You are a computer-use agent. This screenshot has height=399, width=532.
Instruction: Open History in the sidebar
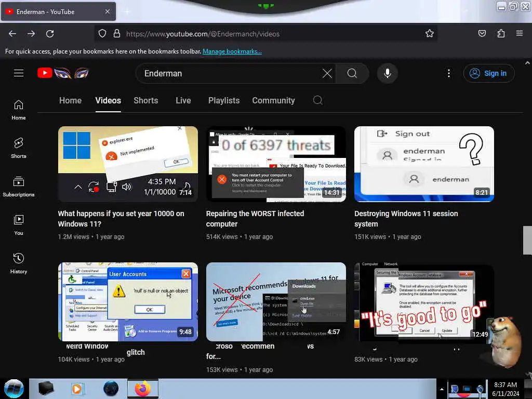tap(19, 263)
